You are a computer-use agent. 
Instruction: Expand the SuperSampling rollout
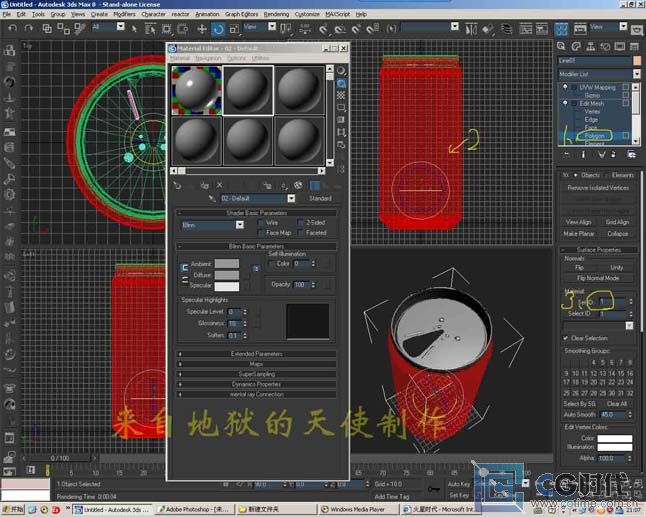(x=256, y=374)
